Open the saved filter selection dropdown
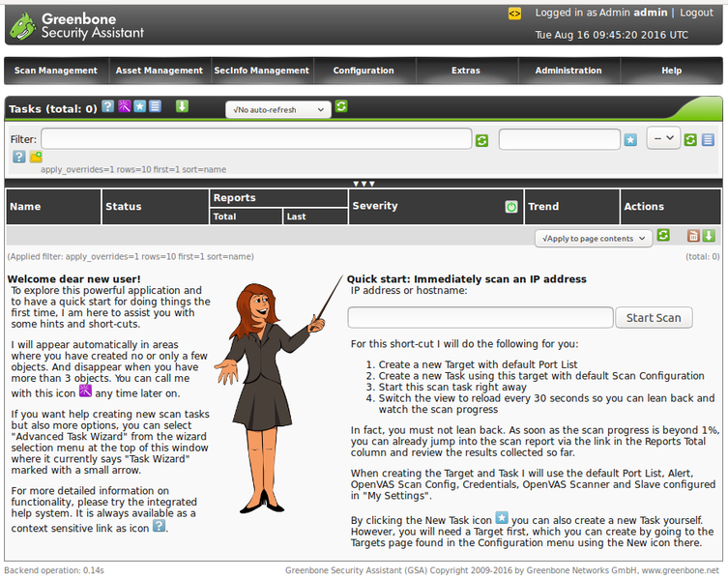728x579 pixels. (x=663, y=139)
